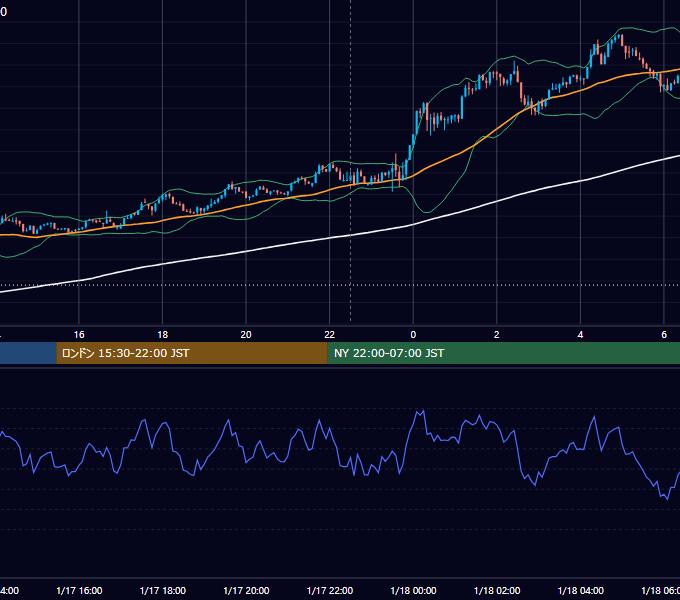Viewport: 680px width, 600px height.
Task: Click the 1/18 02:00 date label
Action: [x=497, y=591]
